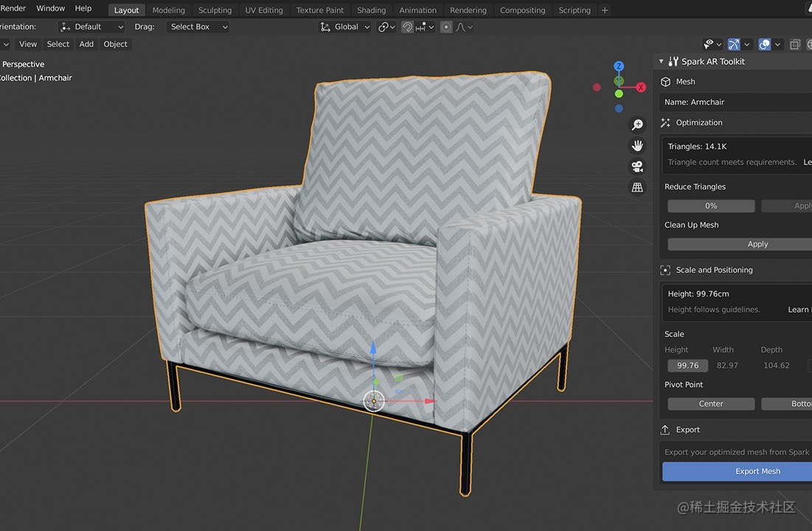The height and width of the screenshot is (531, 812).
Task: Click the hand pan icon in viewport
Action: [x=636, y=145]
